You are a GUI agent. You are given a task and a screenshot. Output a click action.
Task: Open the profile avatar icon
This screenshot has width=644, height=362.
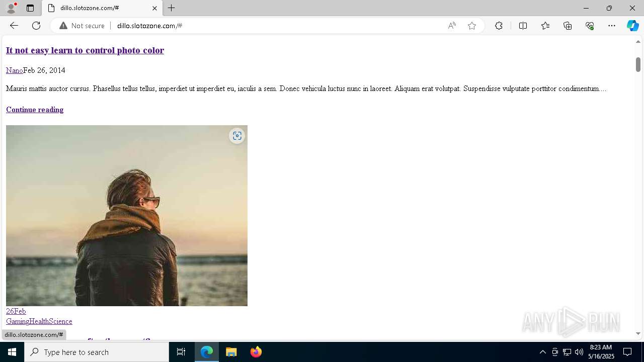(11, 8)
